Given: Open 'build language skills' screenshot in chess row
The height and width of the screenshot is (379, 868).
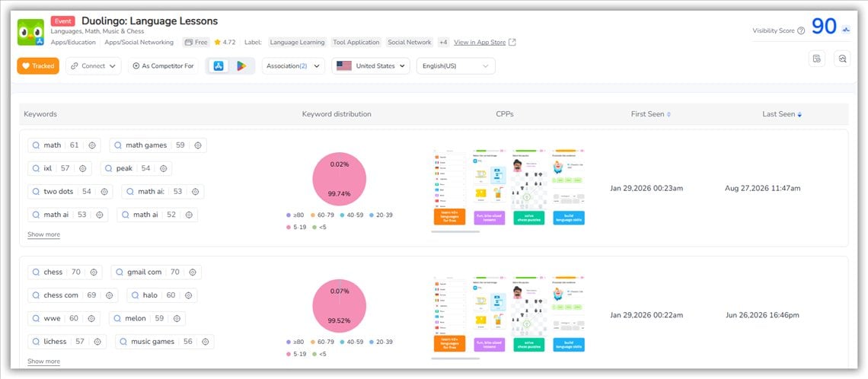Looking at the screenshot, I should pos(569,314).
